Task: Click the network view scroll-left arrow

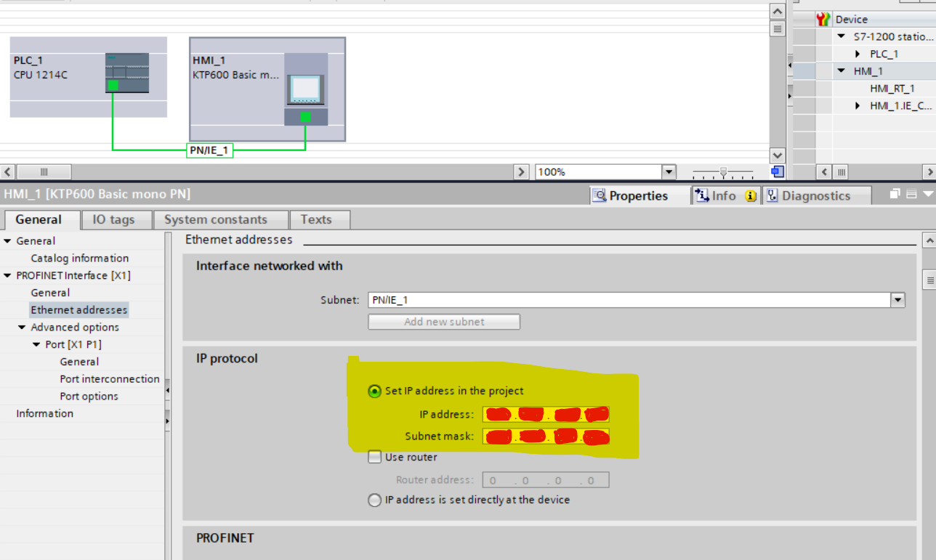Action: (x=8, y=172)
